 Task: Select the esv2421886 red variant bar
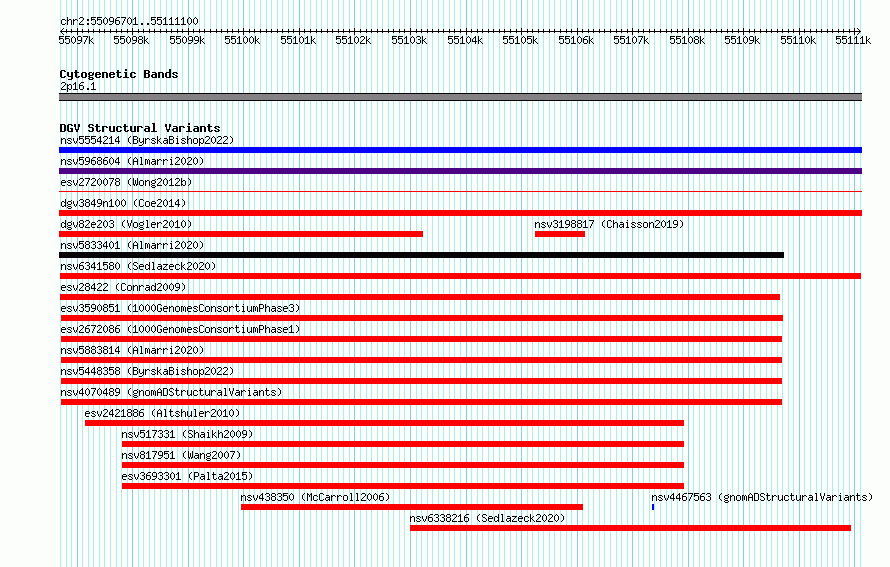tap(384, 423)
